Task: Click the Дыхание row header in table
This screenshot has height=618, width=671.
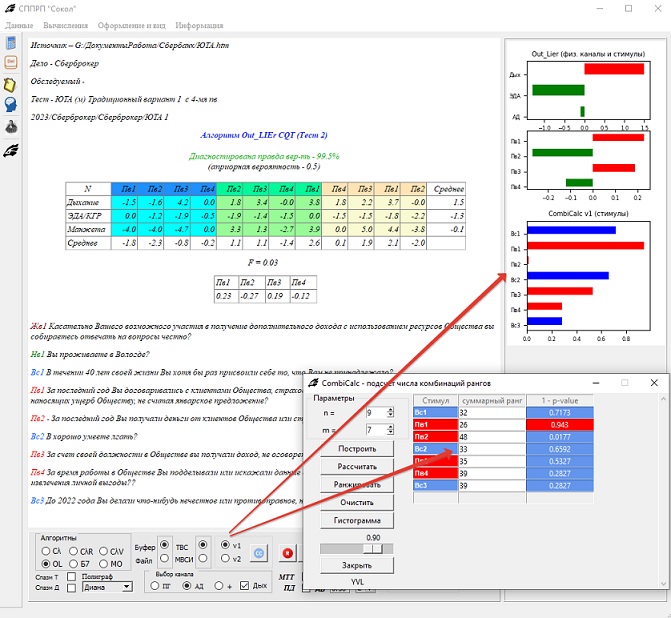Action: click(x=88, y=202)
